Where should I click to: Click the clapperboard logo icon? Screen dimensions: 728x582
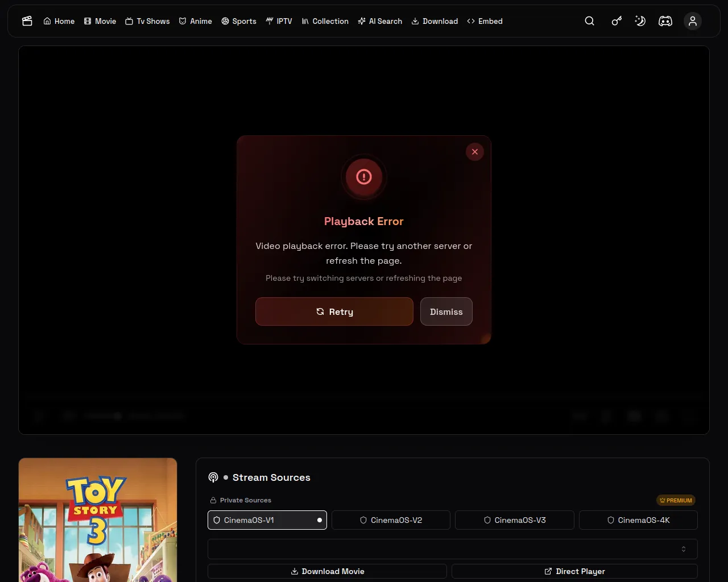click(27, 21)
